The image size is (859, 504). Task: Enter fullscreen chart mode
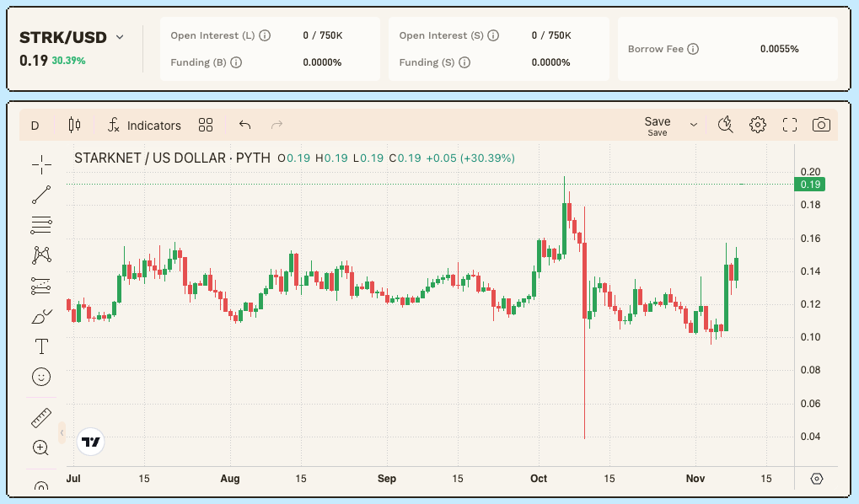(789, 125)
